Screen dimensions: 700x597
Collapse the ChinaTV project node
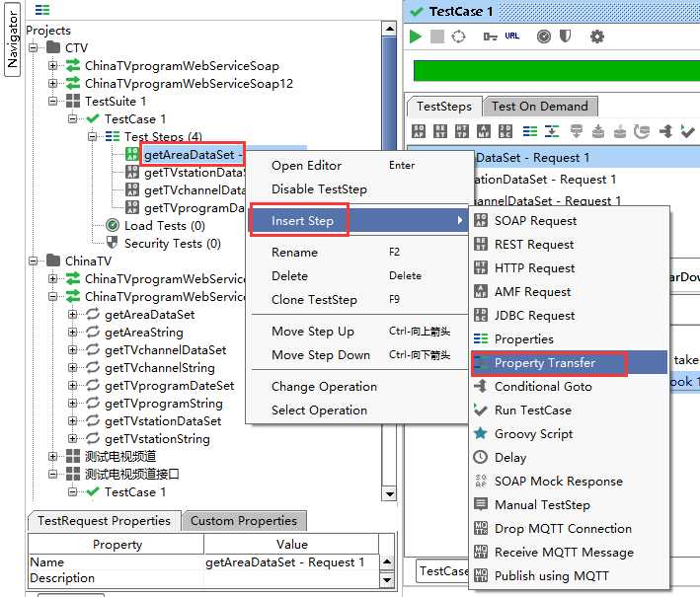click(34, 261)
